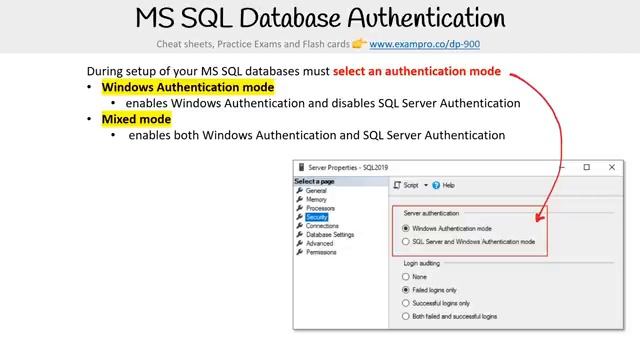Open the Database Settings page
This screenshot has height=360, width=640.
point(330,235)
